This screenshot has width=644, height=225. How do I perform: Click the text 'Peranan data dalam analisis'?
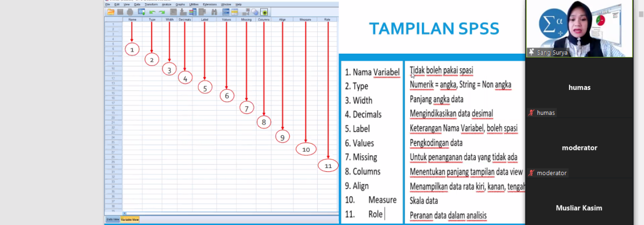[448, 215]
